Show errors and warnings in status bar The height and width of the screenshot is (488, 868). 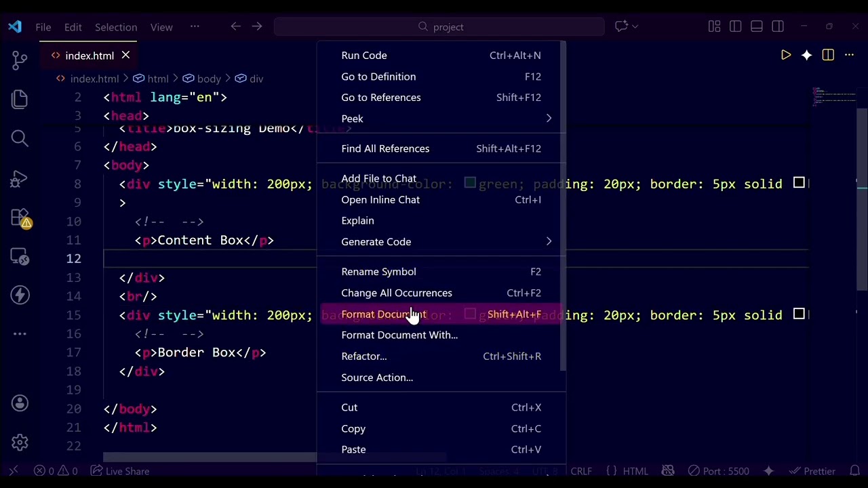coord(56,471)
